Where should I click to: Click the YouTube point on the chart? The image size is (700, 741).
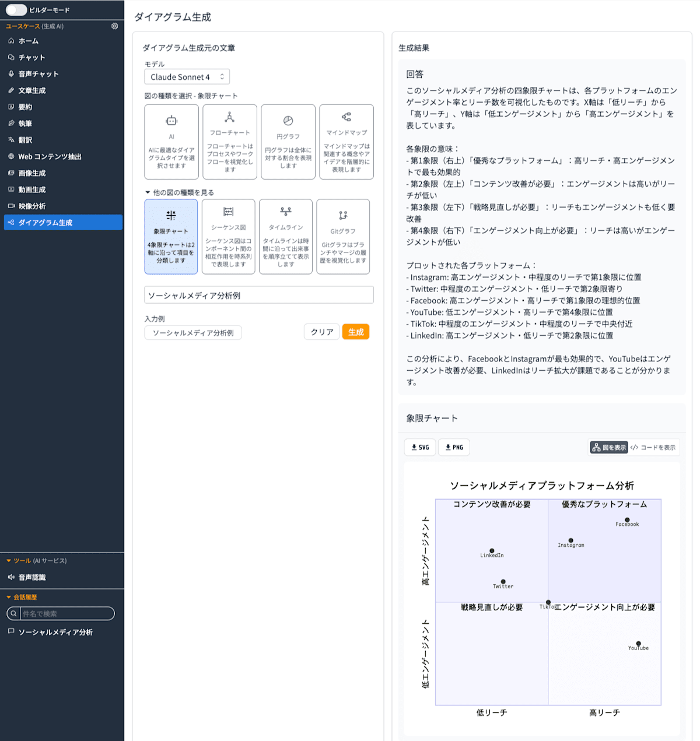pyautogui.click(x=638, y=644)
